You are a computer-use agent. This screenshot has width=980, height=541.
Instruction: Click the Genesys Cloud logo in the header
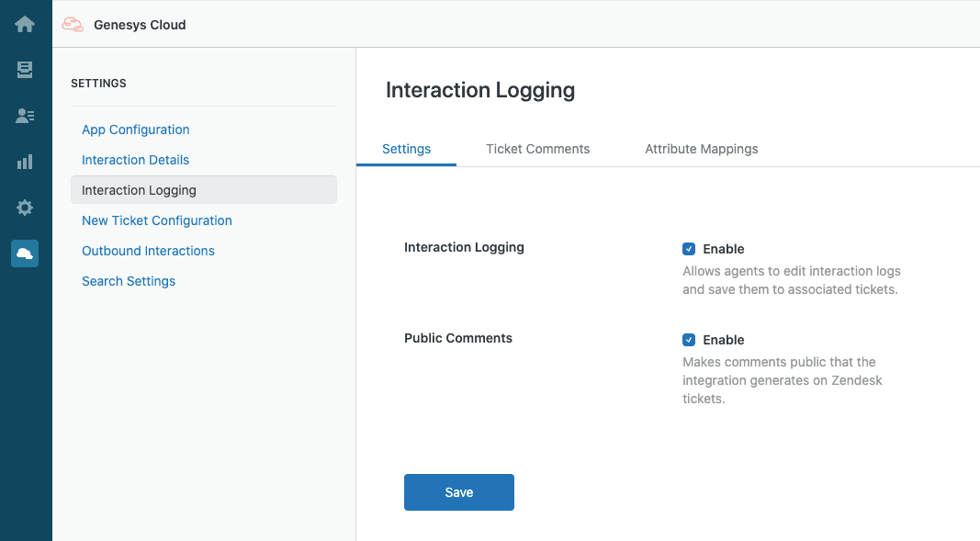139,25
